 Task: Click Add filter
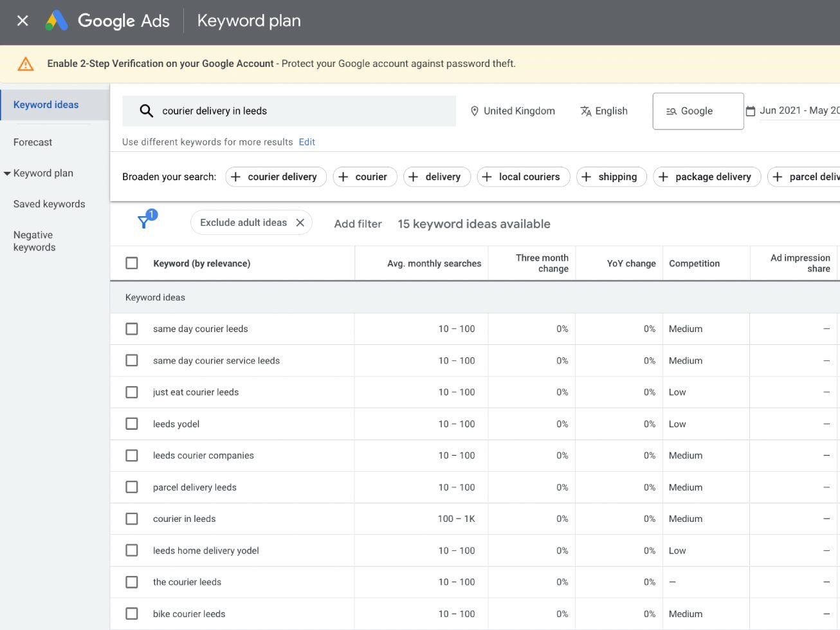[358, 224]
